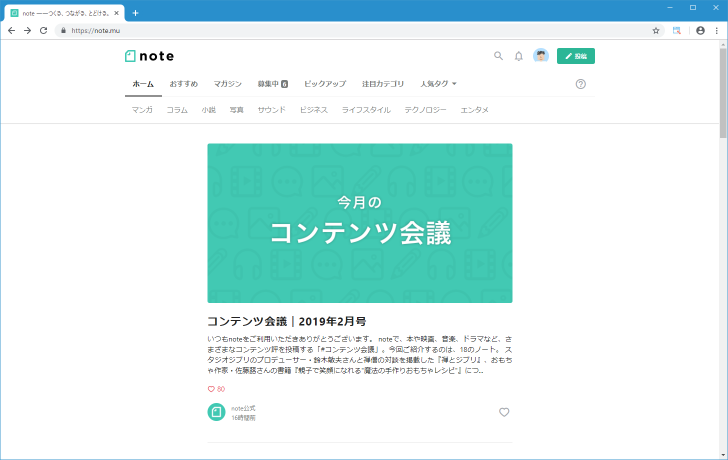728x460 pixels.
Task: Open the ピックアップ tab
Action: click(325, 84)
